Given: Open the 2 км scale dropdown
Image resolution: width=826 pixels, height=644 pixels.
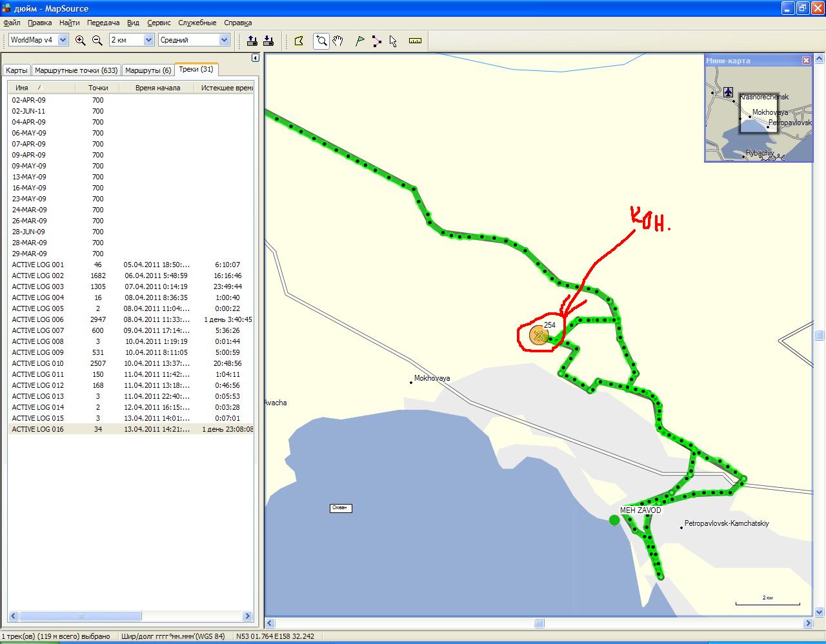Looking at the screenshot, I should (148, 40).
